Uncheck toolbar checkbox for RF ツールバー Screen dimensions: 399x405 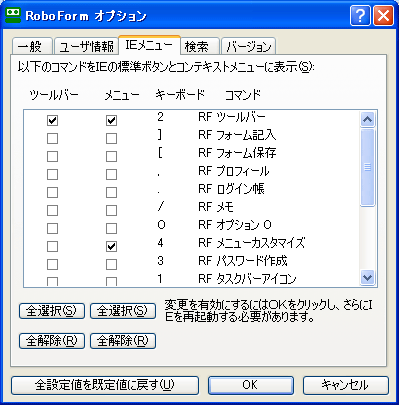(x=52, y=120)
